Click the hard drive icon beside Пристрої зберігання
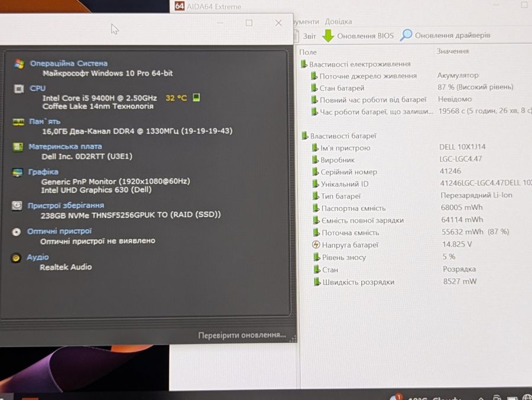The width and height of the screenshot is (532, 400). coord(17,206)
